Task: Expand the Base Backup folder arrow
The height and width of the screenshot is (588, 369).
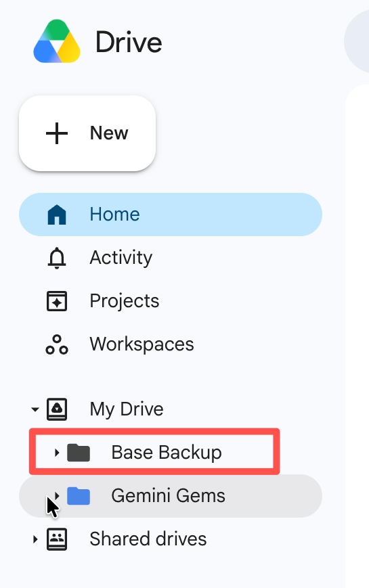Action: (57, 453)
